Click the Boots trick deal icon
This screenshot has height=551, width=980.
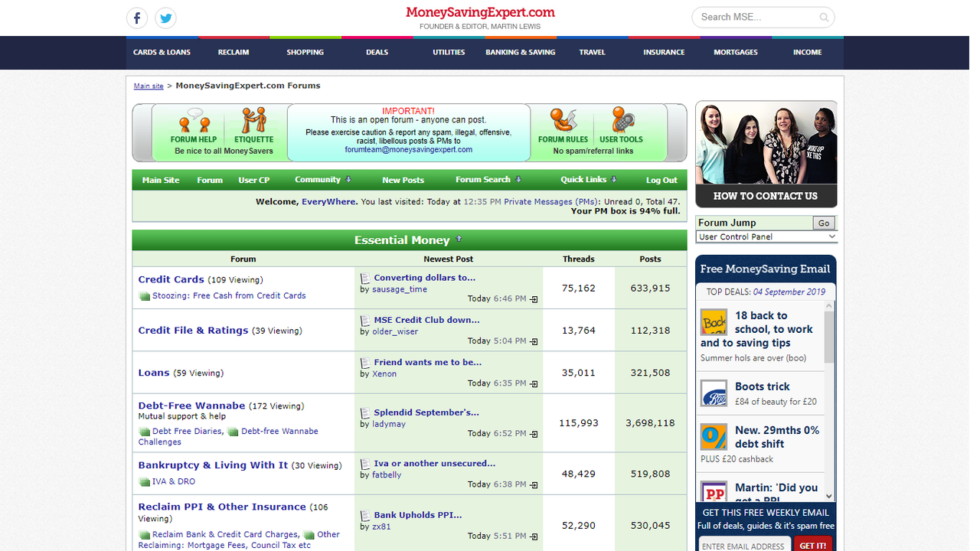click(714, 393)
